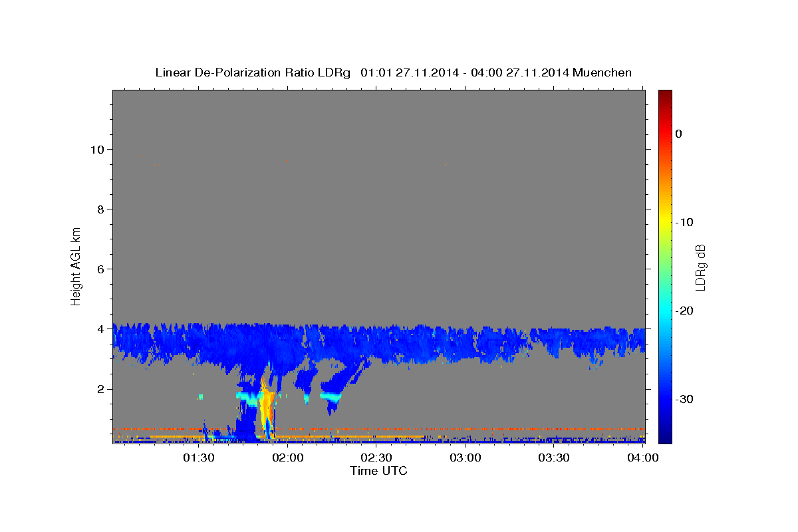Click the 10 km height tick label

click(97, 149)
